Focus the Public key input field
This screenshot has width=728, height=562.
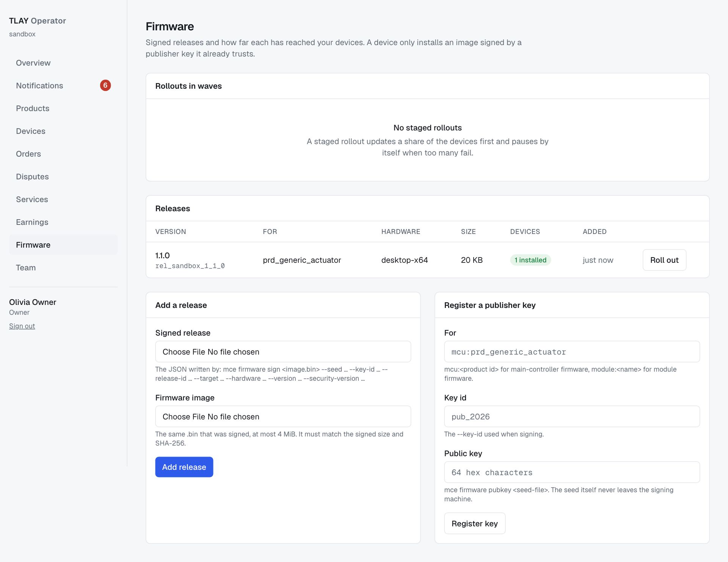[x=572, y=473]
